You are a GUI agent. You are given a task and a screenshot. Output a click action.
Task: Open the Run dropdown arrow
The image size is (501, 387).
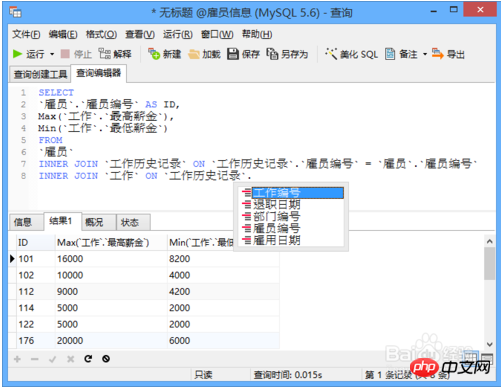click(52, 54)
